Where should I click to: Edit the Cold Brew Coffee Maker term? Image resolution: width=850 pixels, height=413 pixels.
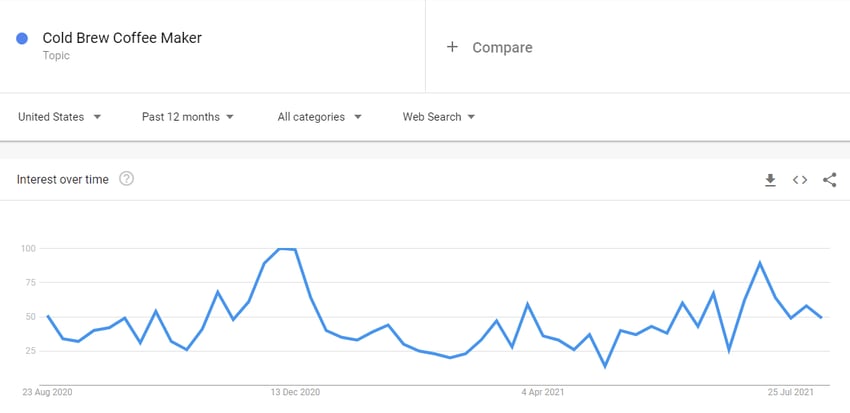click(122, 38)
